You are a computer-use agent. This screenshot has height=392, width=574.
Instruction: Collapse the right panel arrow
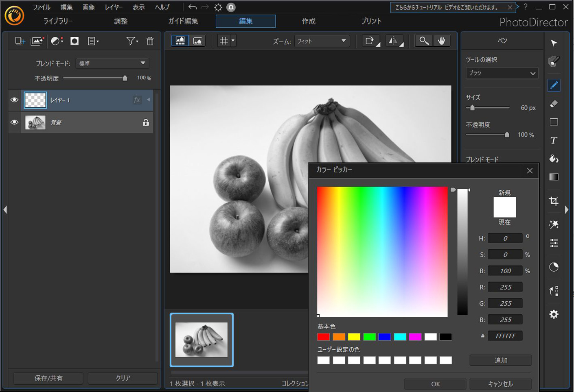(567, 210)
